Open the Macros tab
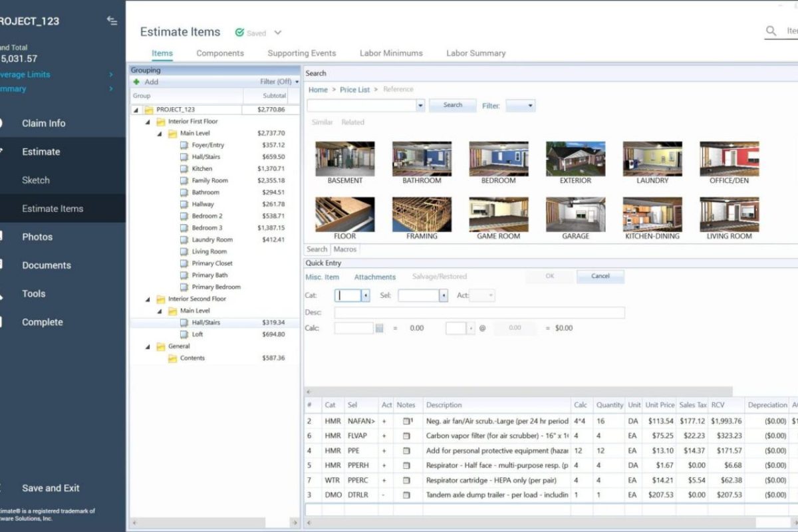Screen dimensions: 798x532 click(345, 249)
